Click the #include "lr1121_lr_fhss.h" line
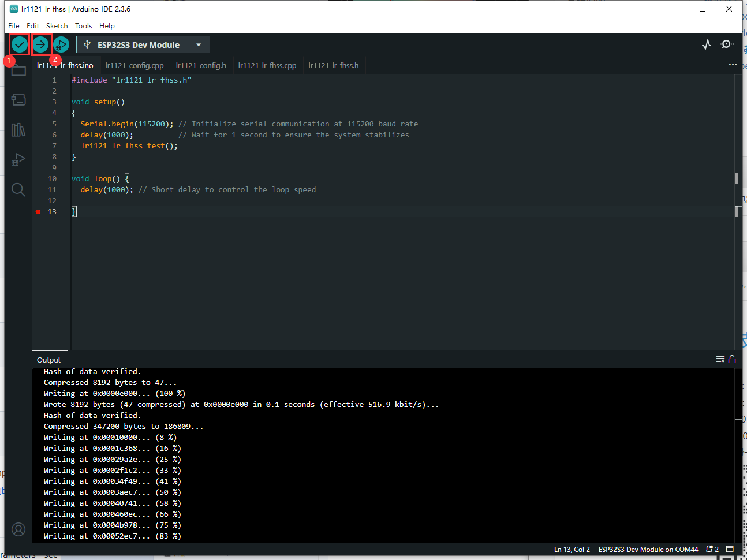 point(132,80)
